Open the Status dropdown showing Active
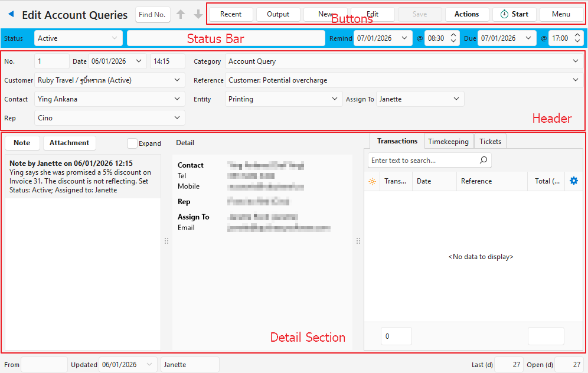The height and width of the screenshot is (373, 588). 79,38
